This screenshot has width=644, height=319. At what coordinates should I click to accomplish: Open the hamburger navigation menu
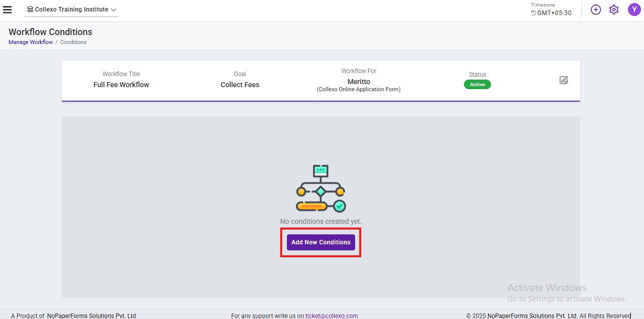(x=8, y=10)
